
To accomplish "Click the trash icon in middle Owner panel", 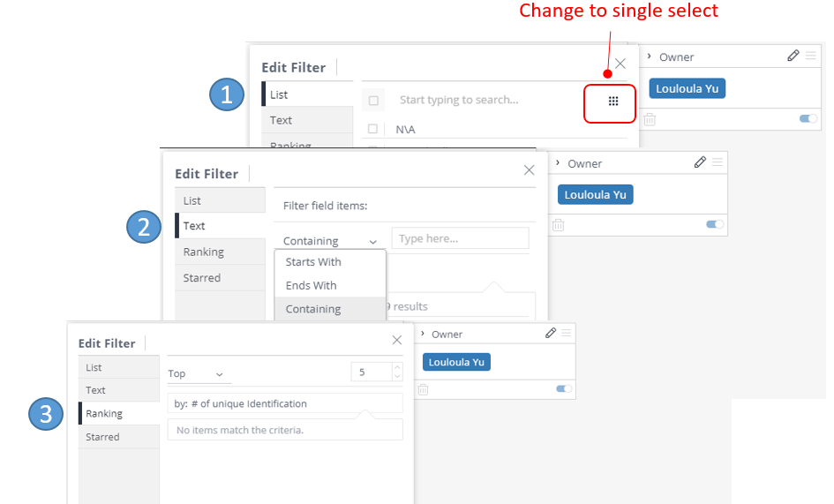I will point(558,225).
